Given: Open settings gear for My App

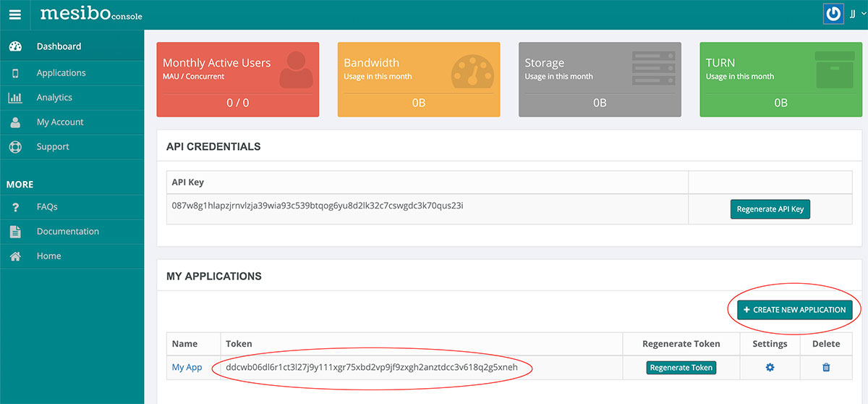Looking at the screenshot, I should pos(770,367).
